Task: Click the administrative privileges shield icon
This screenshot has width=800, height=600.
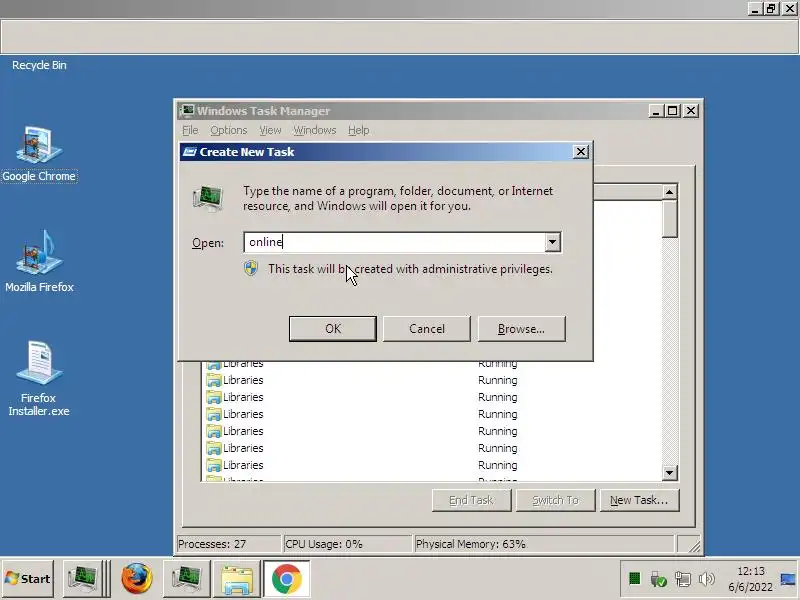Action: point(251,268)
